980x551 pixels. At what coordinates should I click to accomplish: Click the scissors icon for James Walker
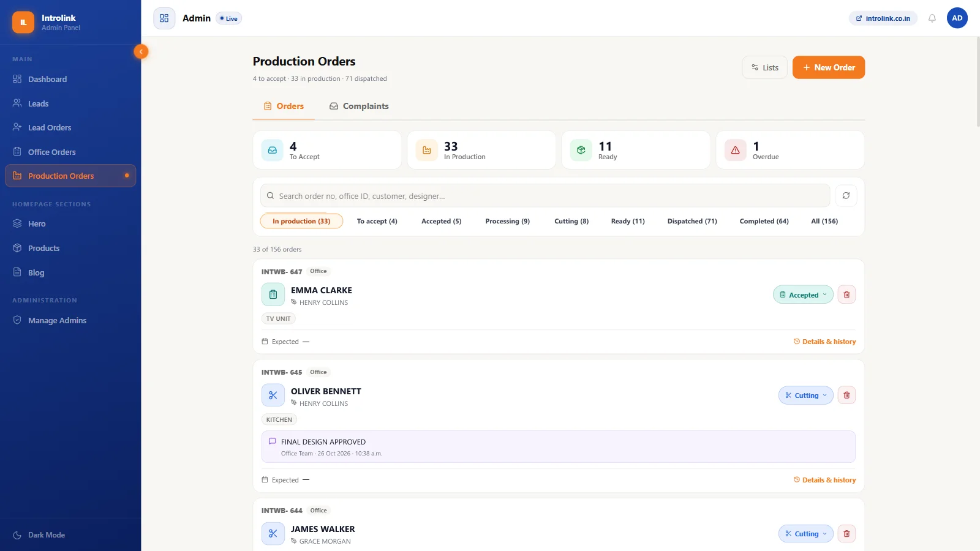coord(273,534)
